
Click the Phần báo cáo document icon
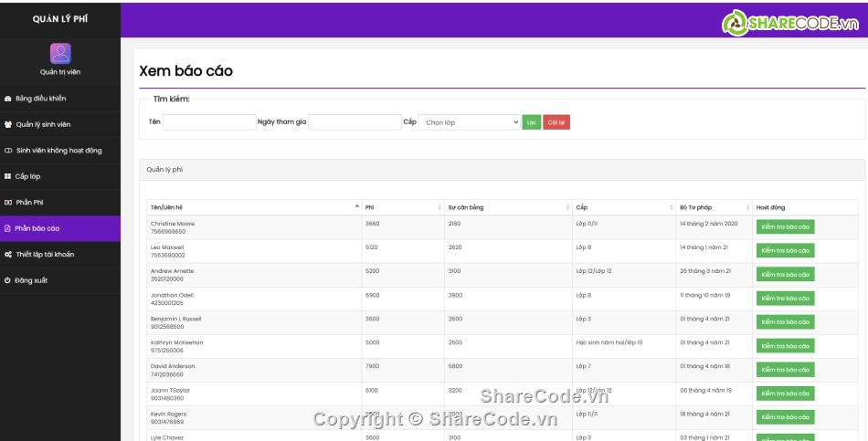(x=7, y=228)
